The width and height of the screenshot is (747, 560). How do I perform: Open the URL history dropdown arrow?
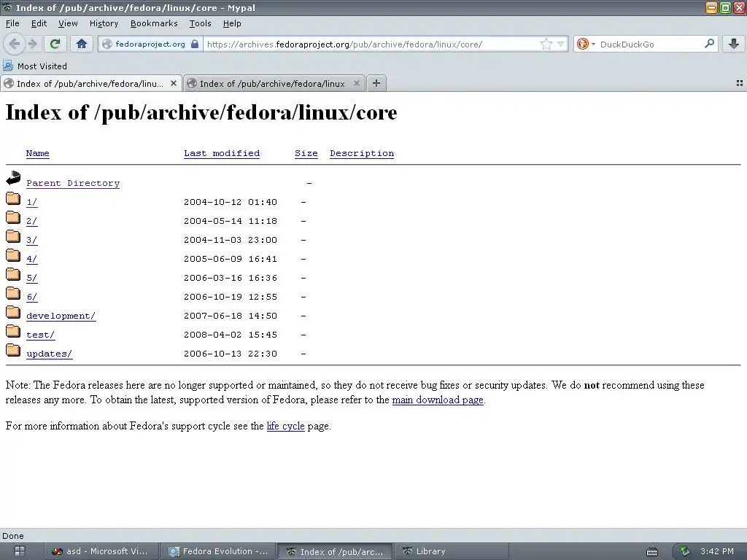coord(560,44)
